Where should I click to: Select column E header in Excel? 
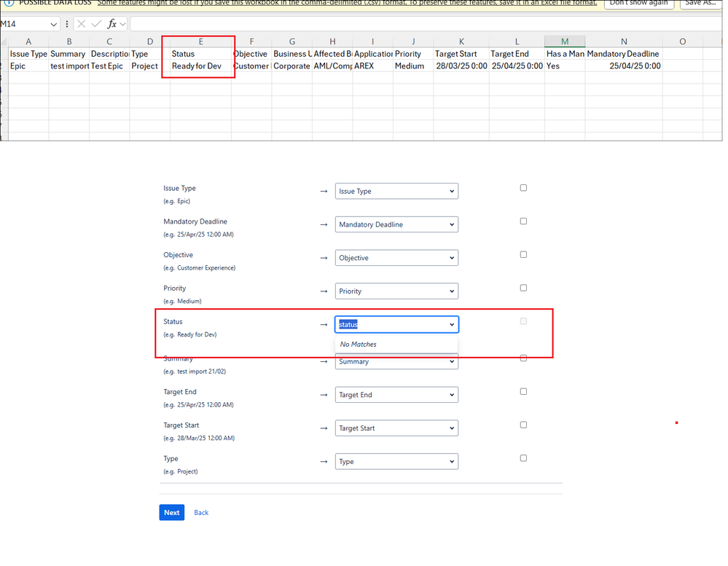click(200, 42)
